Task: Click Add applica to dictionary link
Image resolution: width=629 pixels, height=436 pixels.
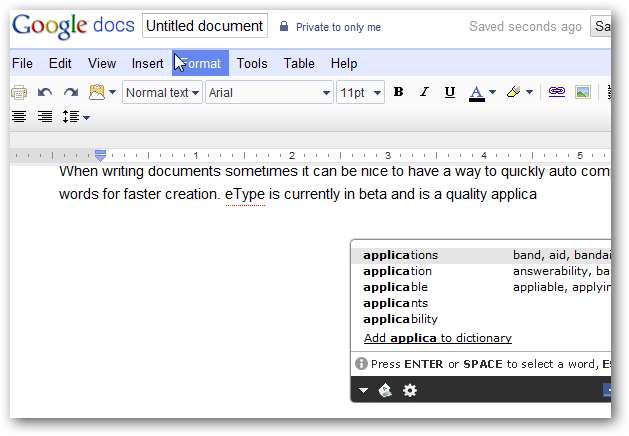Action: 438,338
